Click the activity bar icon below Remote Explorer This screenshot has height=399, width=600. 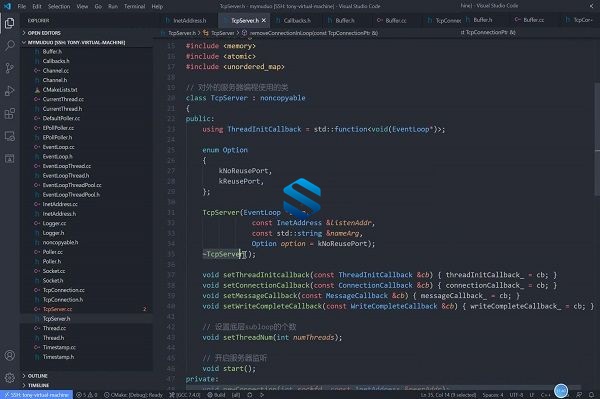click(10, 158)
